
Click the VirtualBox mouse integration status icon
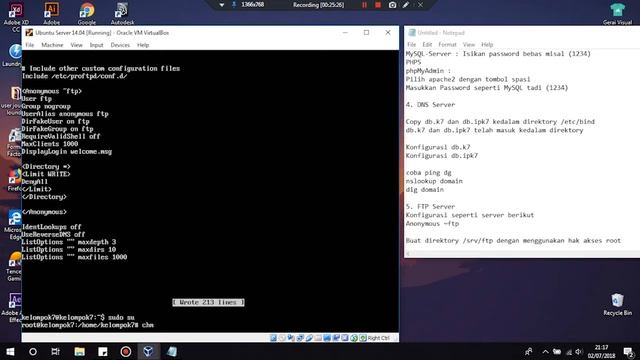click(x=354, y=338)
